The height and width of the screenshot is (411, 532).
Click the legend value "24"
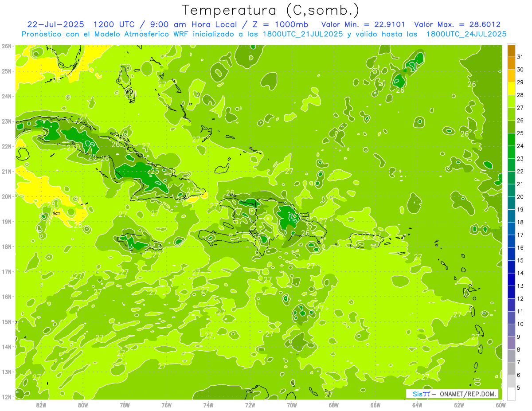click(x=520, y=146)
